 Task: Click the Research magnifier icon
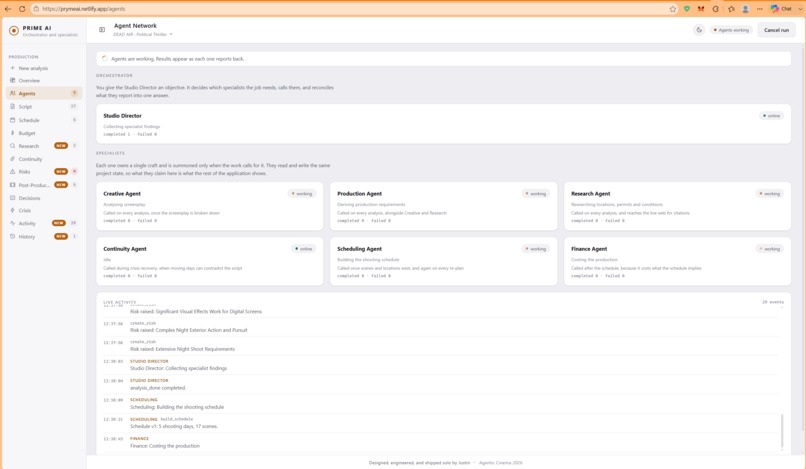12,146
